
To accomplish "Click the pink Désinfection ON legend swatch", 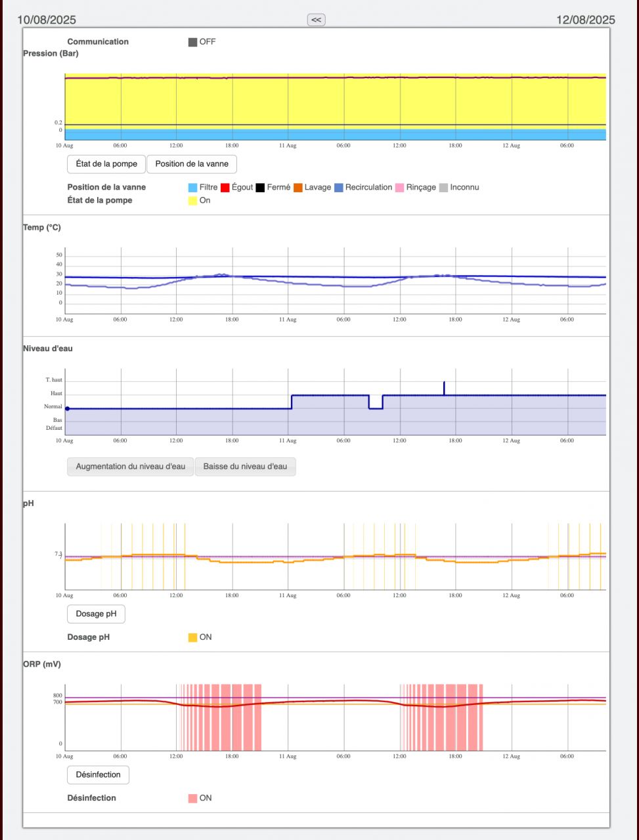I will tap(192, 799).
